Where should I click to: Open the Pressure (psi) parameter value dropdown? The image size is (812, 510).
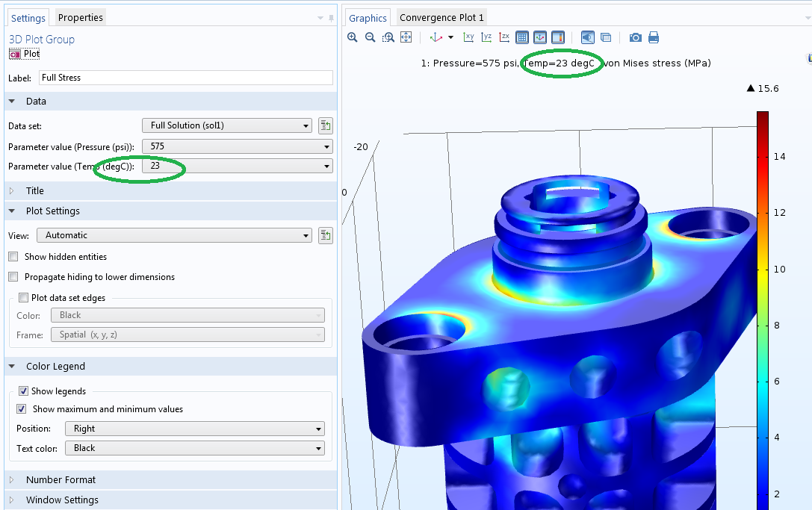click(239, 146)
